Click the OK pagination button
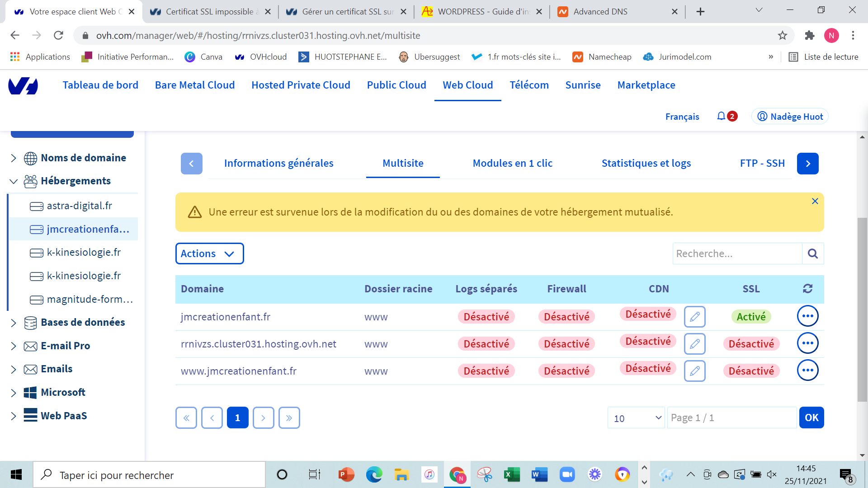 click(811, 418)
